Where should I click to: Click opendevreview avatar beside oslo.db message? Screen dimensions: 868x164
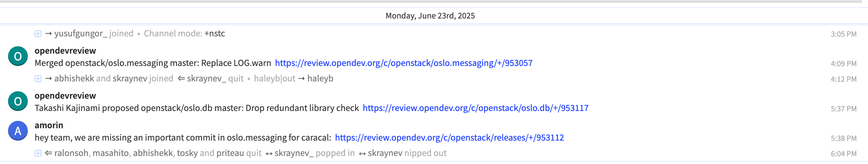pos(18,101)
